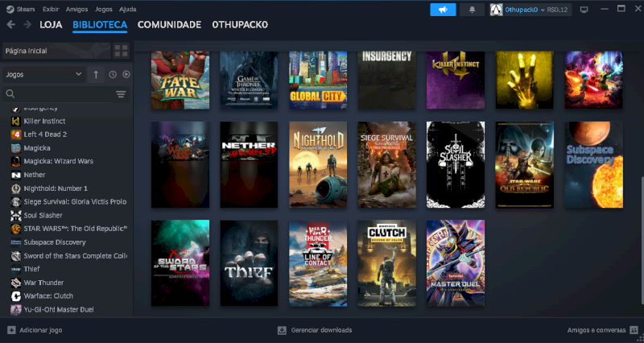Click the ready-to-play filter icon

tap(126, 74)
